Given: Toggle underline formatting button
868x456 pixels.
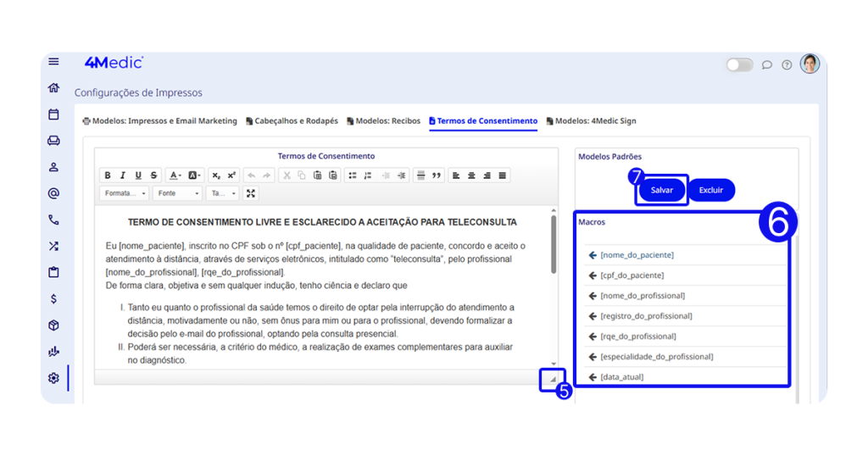Looking at the screenshot, I should tap(138, 175).
